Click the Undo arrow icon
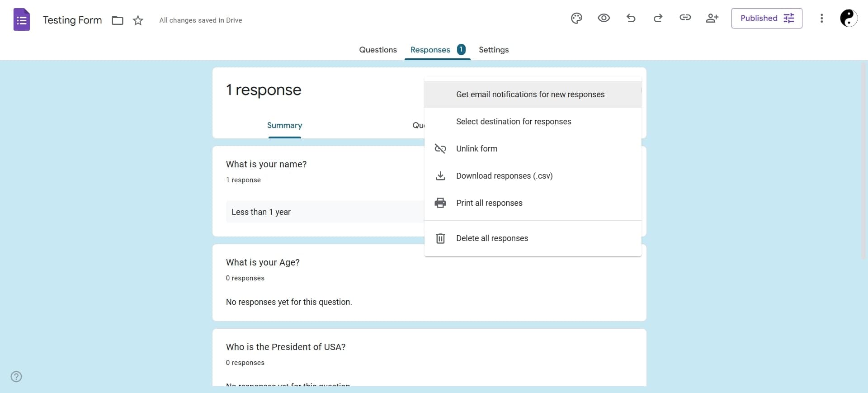This screenshot has width=868, height=393. click(631, 19)
